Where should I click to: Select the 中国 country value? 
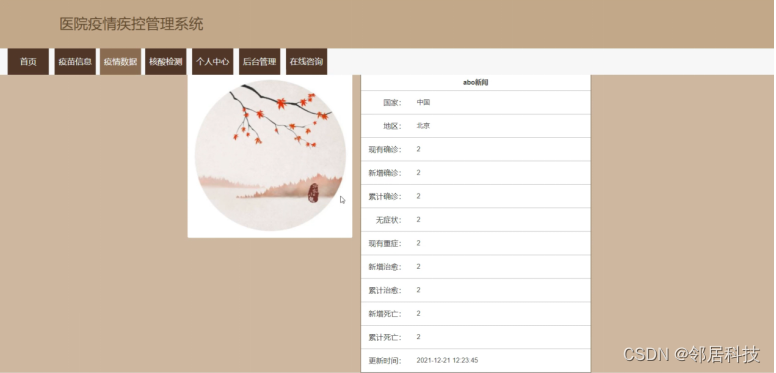[423, 102]
